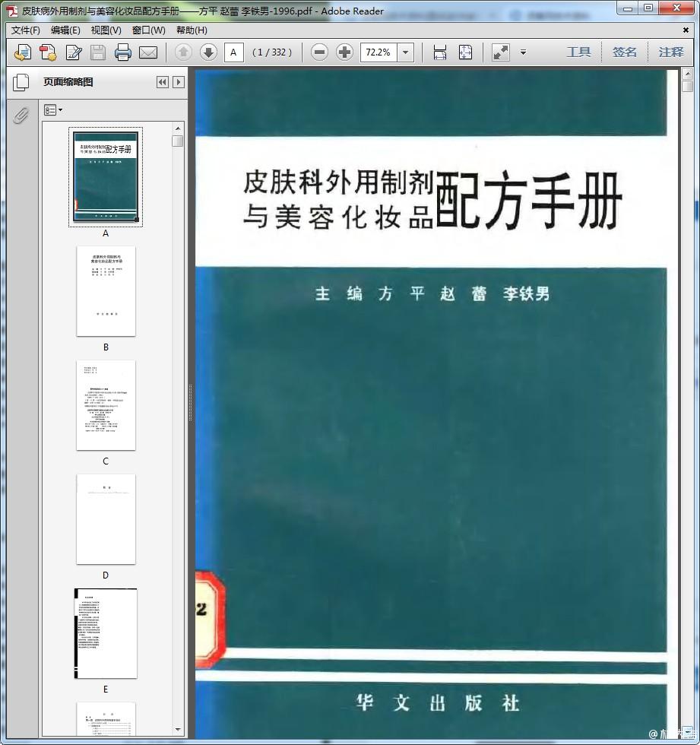Click the thumbnail panel vertical scrollbar

(178, 380)
